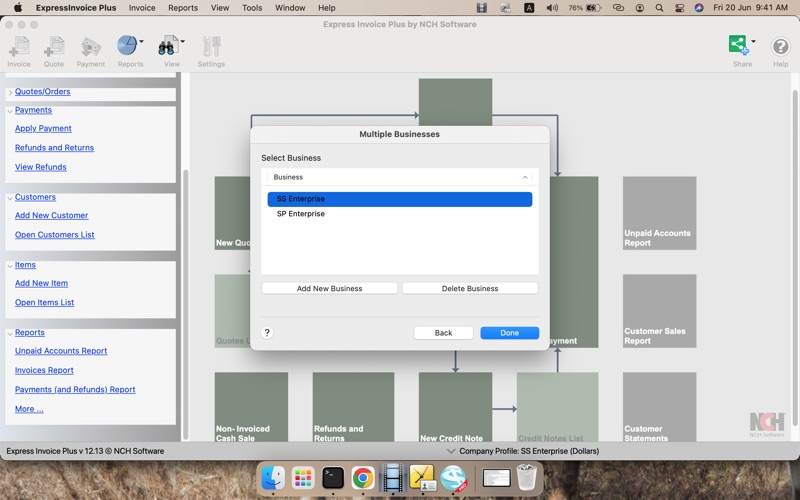This screenshot has height=500, width=800.
Task: Click the Share toolbar icon
Action: click(x=738, y=45)
